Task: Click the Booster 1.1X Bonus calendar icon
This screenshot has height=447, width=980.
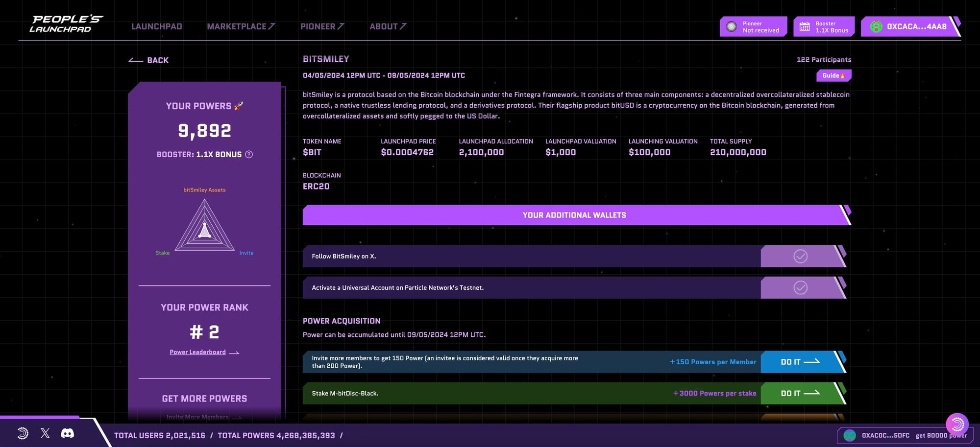Action: pos(805,27)
